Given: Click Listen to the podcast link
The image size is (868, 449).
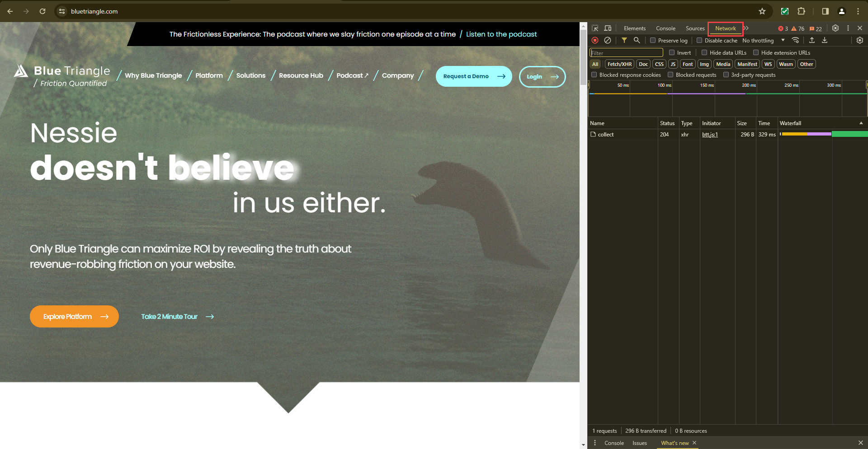Looking at the screenshot, I should (501, 34).
